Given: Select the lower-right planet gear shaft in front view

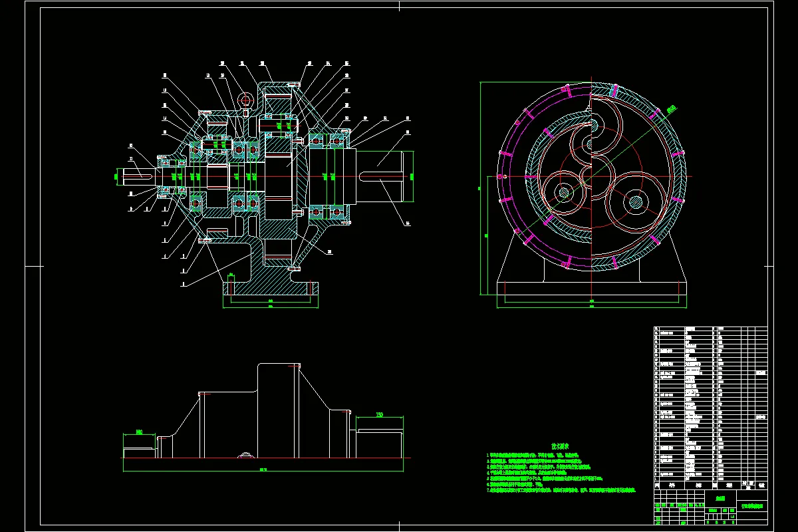Looking at the screenshot, I should tap(635, 201).
